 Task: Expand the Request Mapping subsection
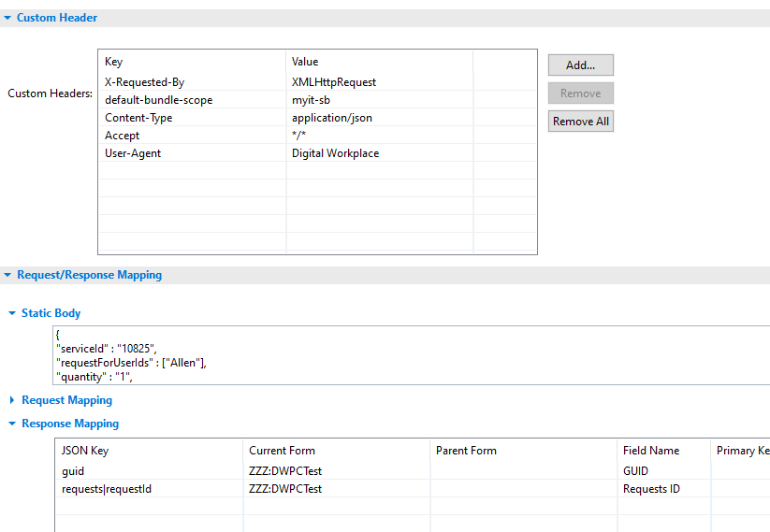point(12,400)
